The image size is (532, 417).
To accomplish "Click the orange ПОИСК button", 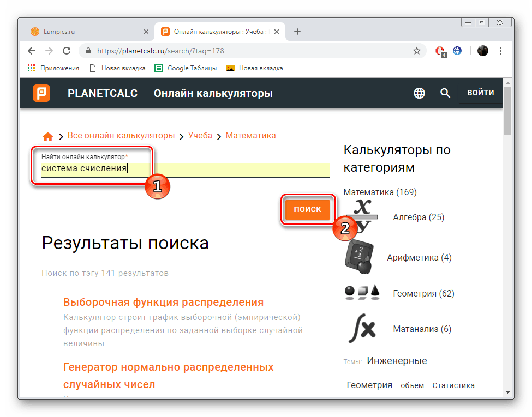I will click(x=307, y=209).
